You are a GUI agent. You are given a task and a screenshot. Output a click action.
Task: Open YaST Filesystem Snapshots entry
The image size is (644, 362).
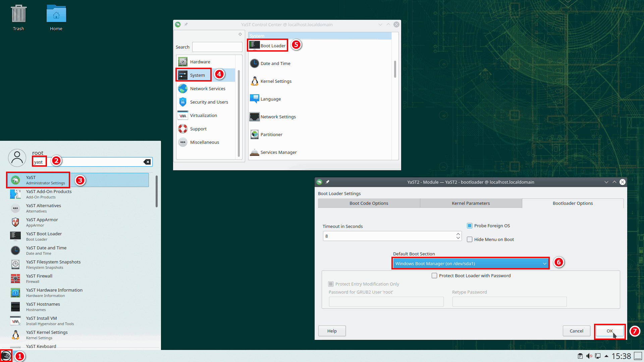click(x=78, y=264)
